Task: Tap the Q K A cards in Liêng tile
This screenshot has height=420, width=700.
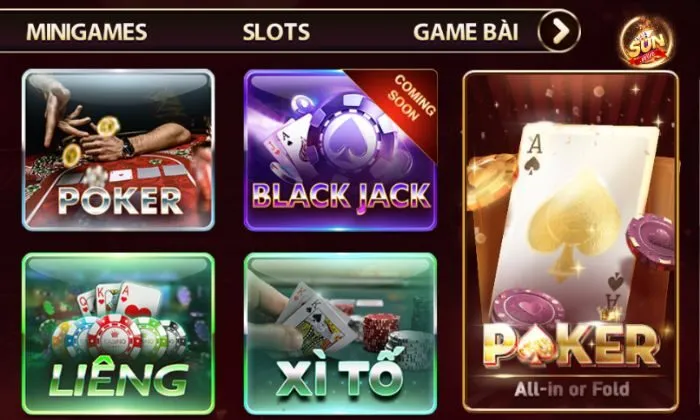Action: pyautogui.click(x=119, y=299)
